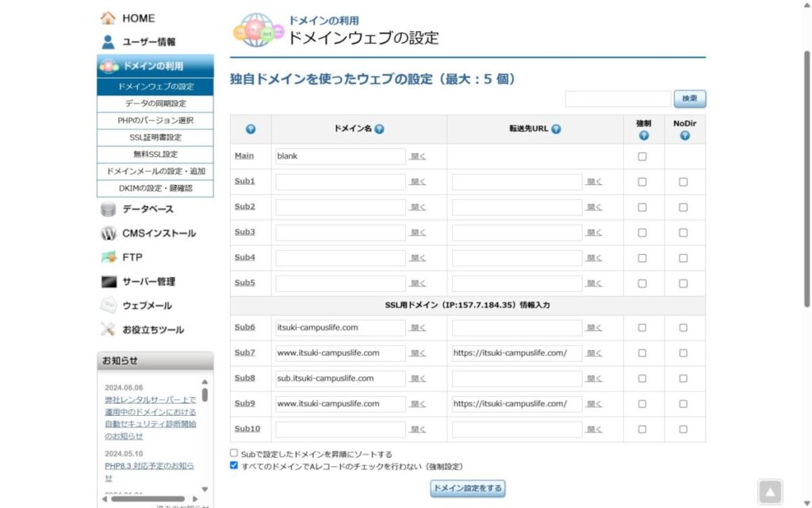Open データの同期設定 menu item

pos(155,104)
